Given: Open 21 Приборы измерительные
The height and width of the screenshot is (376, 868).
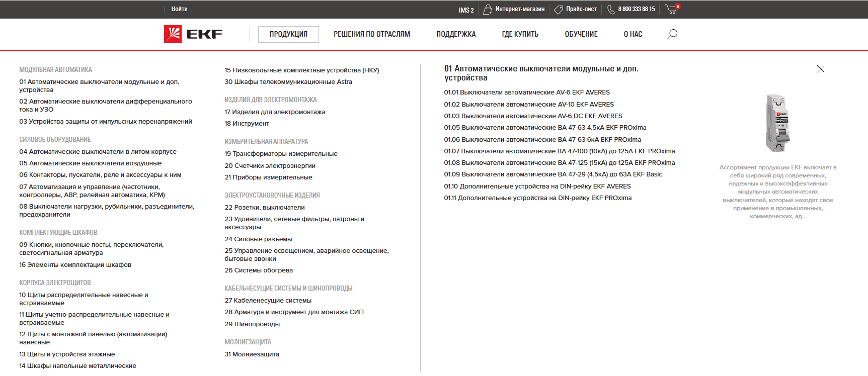Looking at the screenshot, I should pos(268,177).
